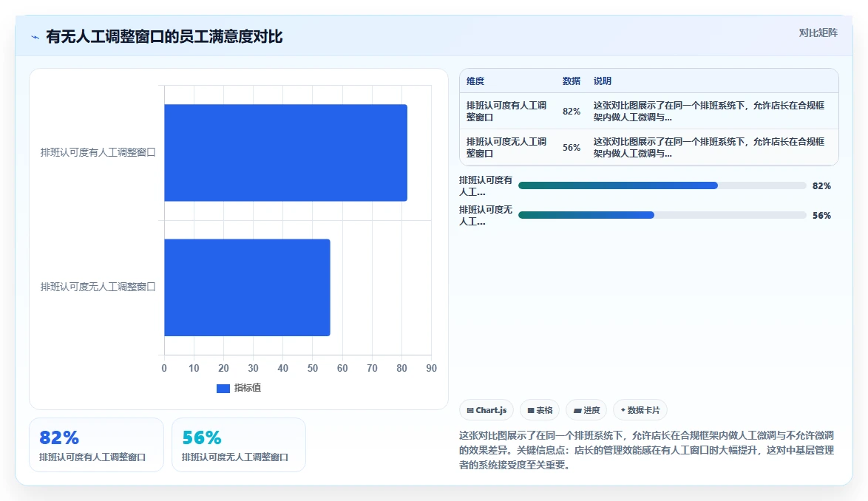868x501 pixels.
Task: Click table cell 排班认可度有人工调整窗口
Action: tap(506, 111)
